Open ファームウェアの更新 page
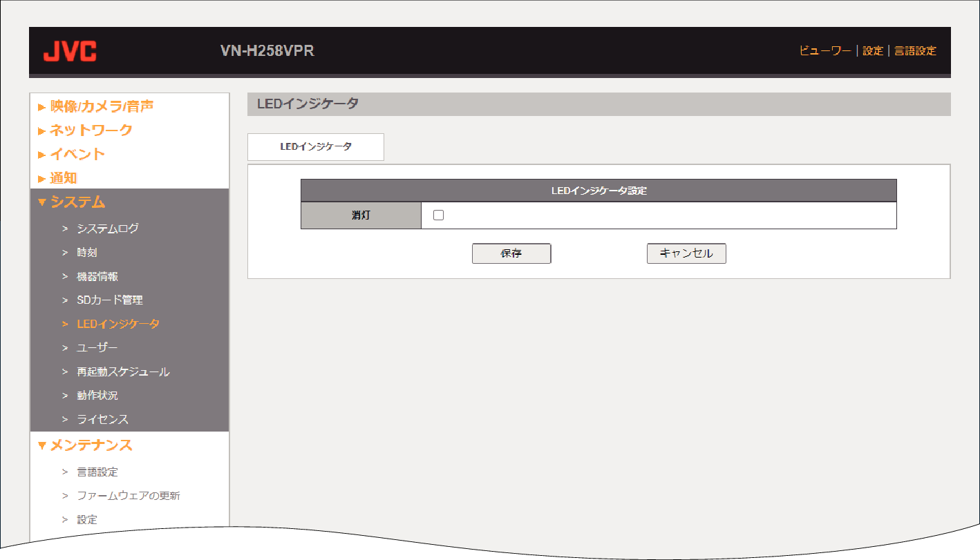Image resolution: width=980 pixels, height=560 pixels. click(x=129, y=496)
